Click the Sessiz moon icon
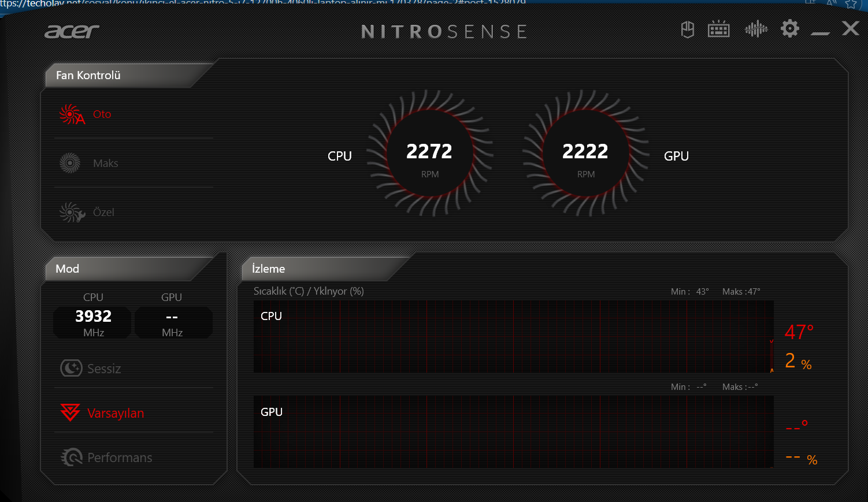The width and height of the screenshot is (868, 502). (x=72, y=368)
